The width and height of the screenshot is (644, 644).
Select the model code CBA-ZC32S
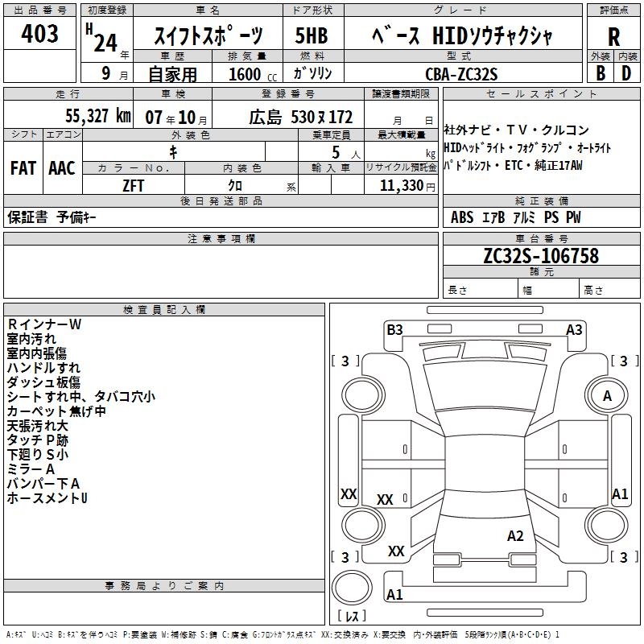461,74
